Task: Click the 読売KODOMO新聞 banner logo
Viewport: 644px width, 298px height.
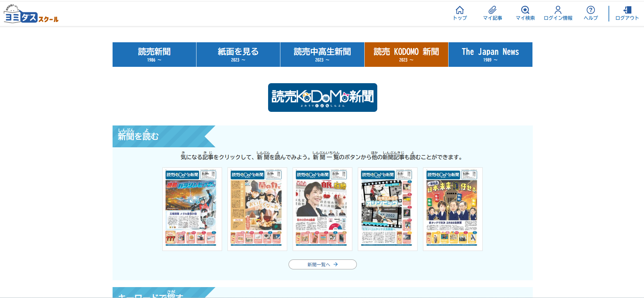Action: point(322,98)
